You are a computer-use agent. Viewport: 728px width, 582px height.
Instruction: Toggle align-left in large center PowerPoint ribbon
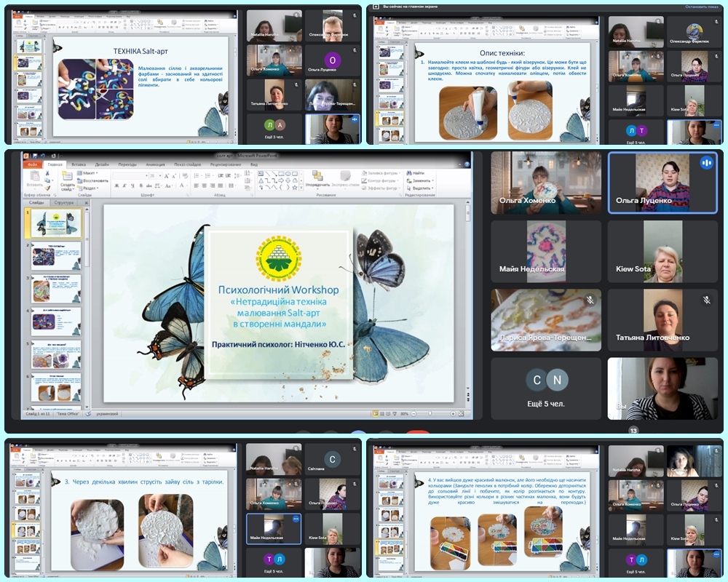(196, 186)
